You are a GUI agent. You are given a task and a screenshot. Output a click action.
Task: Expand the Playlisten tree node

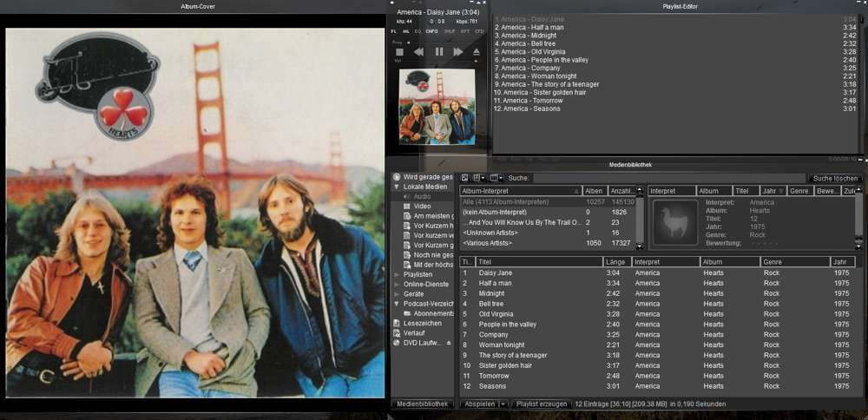pyautogui.click(x=397, y=274)
